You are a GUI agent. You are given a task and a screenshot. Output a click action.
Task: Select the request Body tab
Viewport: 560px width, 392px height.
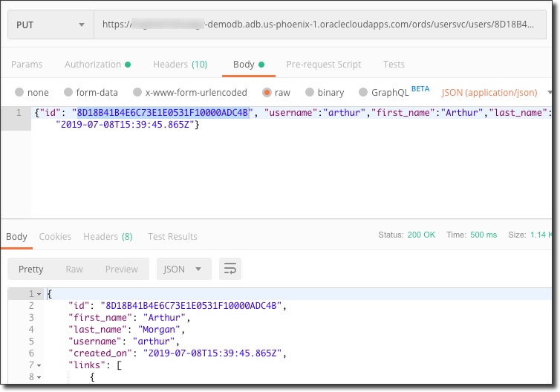click(x=248, y=65)
